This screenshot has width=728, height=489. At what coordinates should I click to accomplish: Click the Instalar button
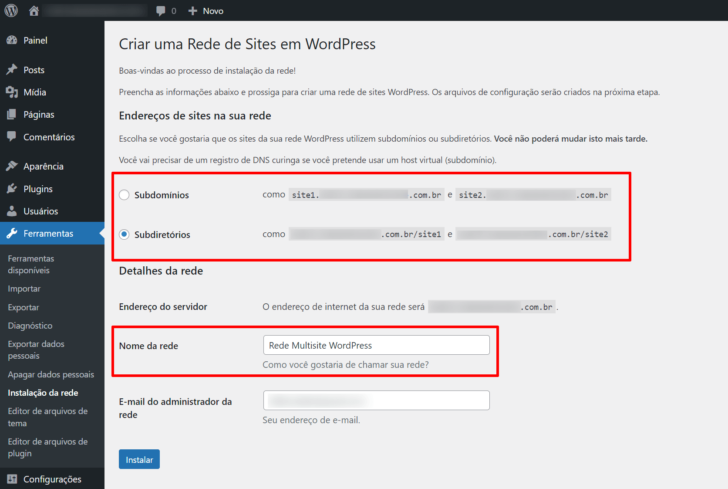[x=139, y=459]
